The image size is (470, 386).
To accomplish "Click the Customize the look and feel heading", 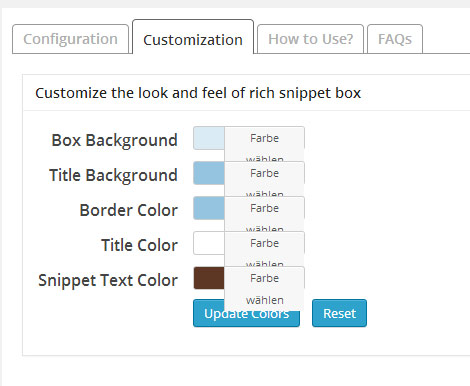I will tap(198, 93).
